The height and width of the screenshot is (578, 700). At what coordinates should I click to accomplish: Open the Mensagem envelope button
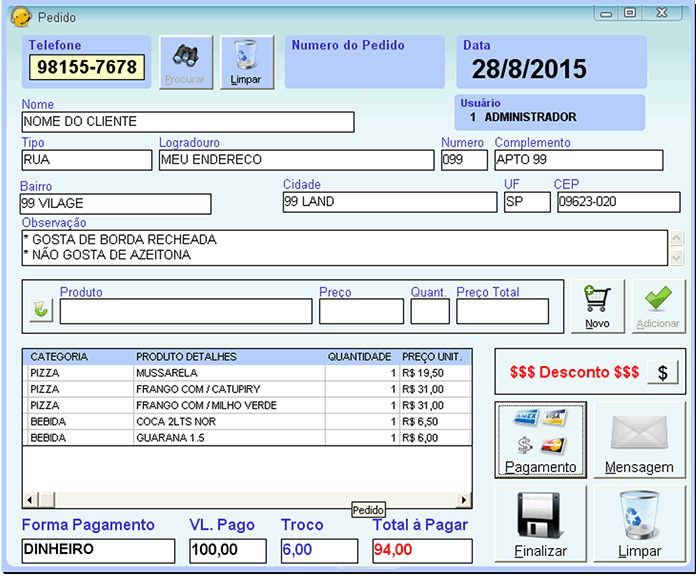click(x=639, y=440)
